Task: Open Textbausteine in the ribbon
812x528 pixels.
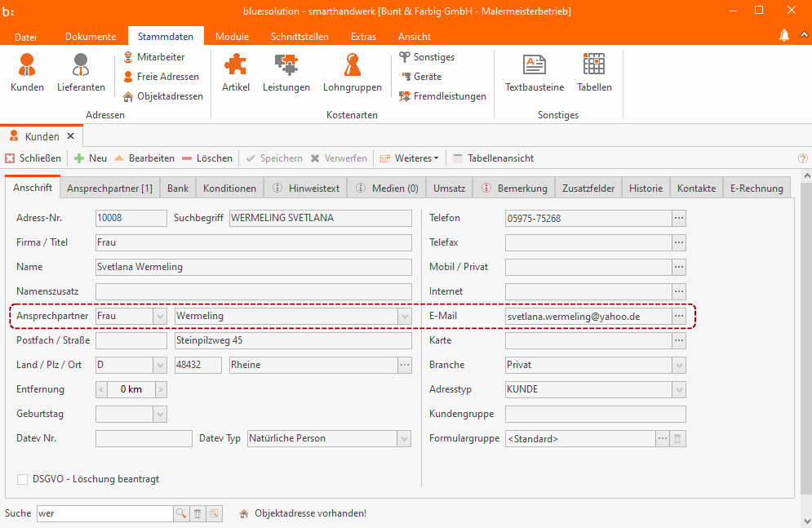Action: point(534,73)
